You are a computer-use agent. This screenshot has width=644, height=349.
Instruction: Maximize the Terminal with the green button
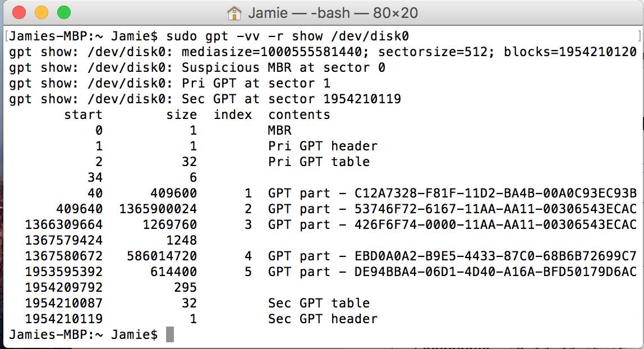[x=63, y=12]
